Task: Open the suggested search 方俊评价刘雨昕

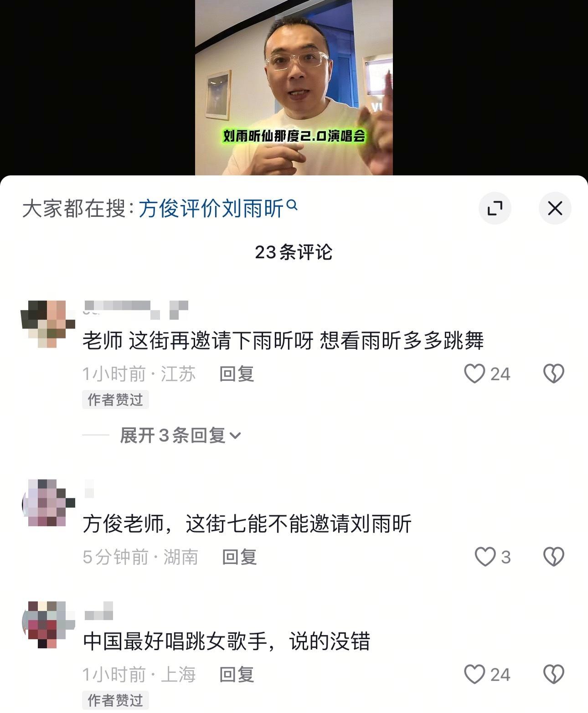Action: tap(211, 209)
